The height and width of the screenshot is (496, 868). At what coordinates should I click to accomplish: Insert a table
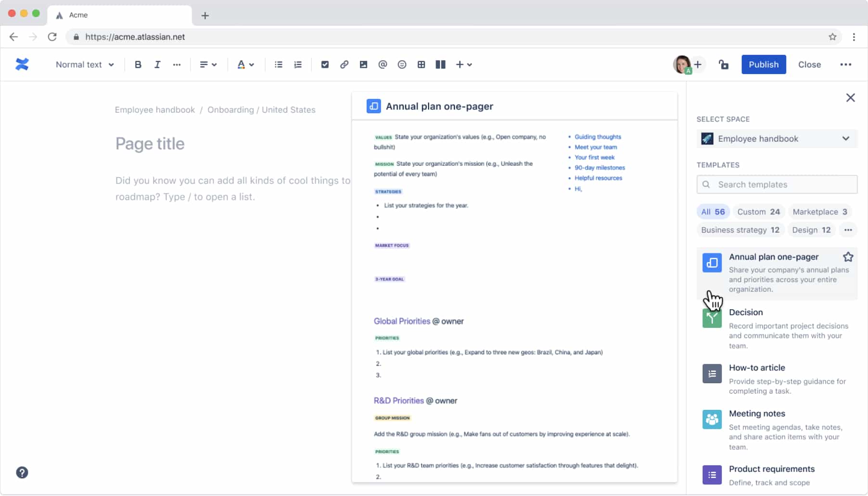(x=421, y=64)
